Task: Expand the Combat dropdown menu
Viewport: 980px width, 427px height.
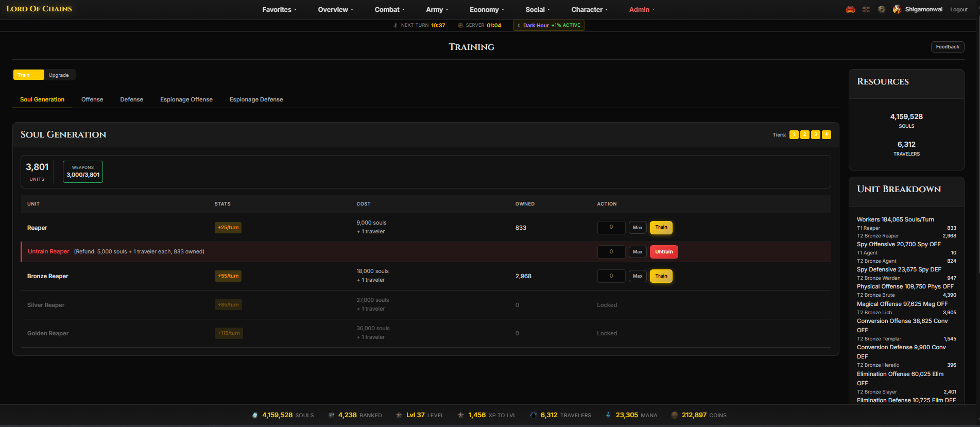Action: 389,10
